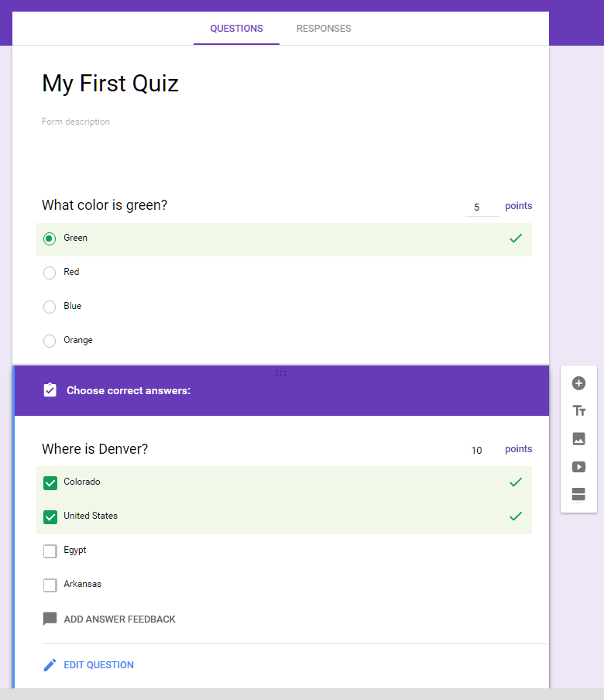The image size is (604, 700).
Task: Click the Add question plus icon
Action: pos(578,383)
